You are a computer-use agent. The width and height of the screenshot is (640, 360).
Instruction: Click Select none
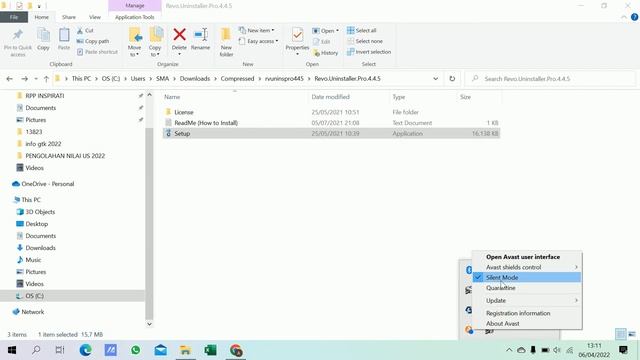tap(365, 41)
